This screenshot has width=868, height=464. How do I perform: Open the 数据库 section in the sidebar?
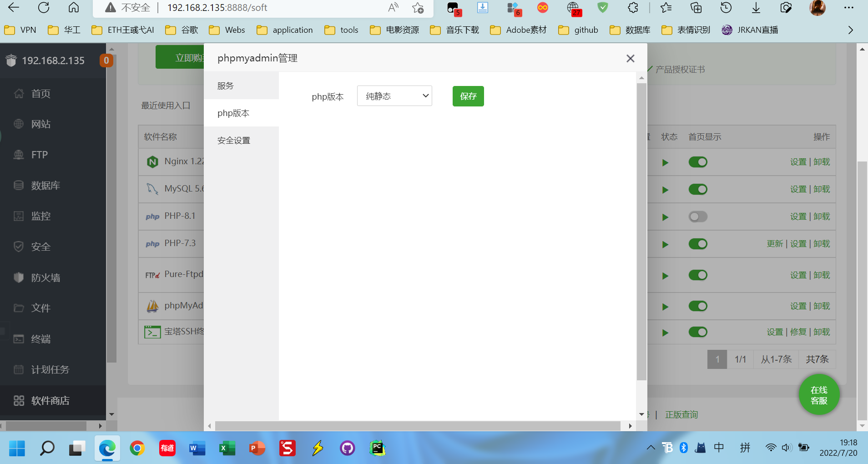pos(45,185)
